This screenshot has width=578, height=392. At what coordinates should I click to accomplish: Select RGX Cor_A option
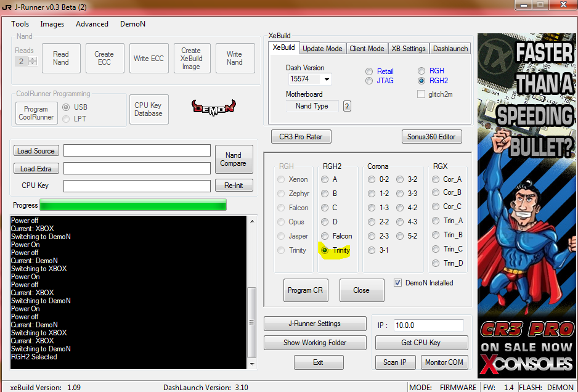(x=436, y=179)
